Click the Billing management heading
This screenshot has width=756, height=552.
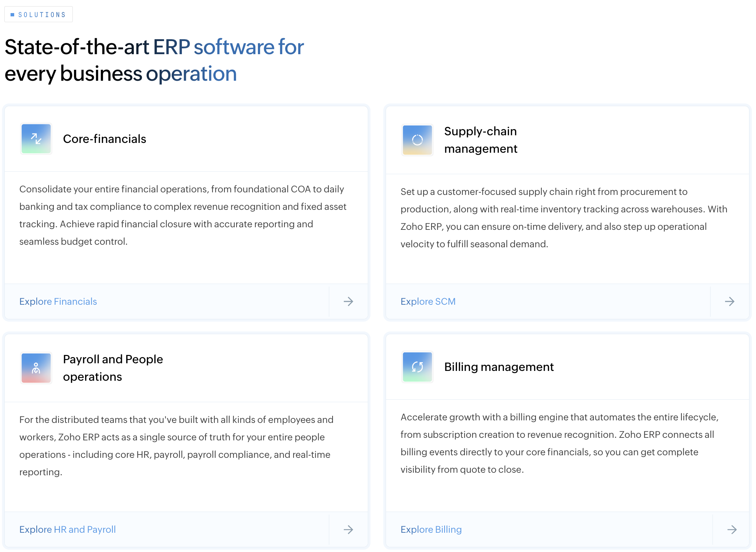[499, 367]
